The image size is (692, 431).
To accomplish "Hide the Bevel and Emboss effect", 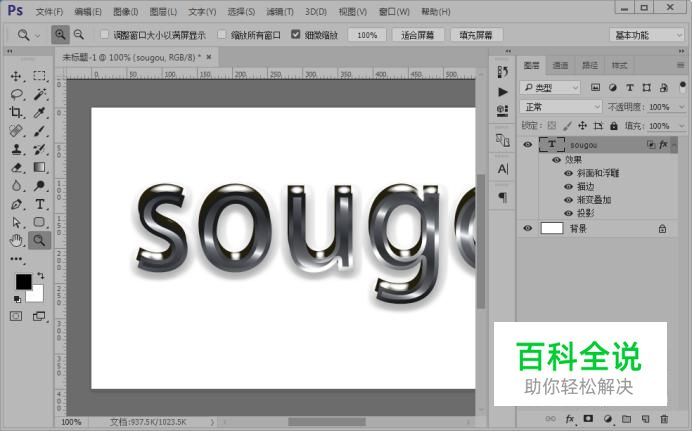I will click(568, 173).
